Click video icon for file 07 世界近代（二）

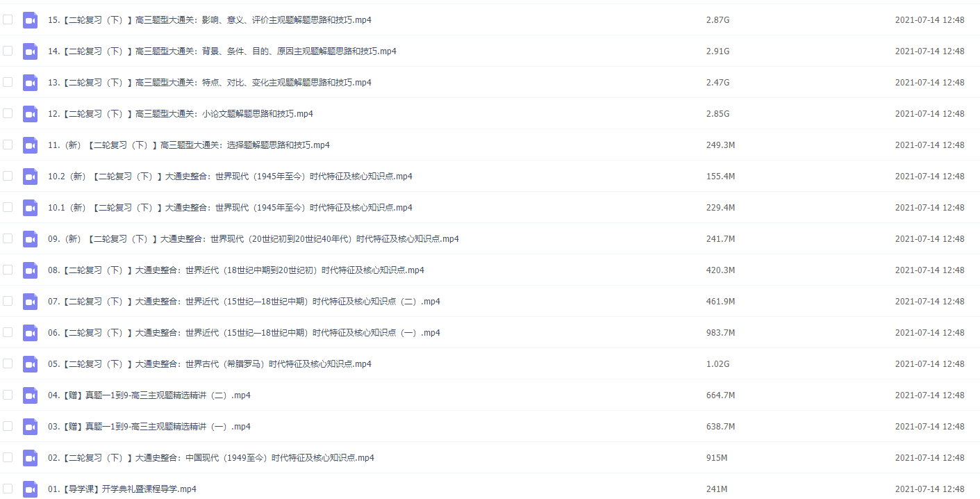(30, 302)
